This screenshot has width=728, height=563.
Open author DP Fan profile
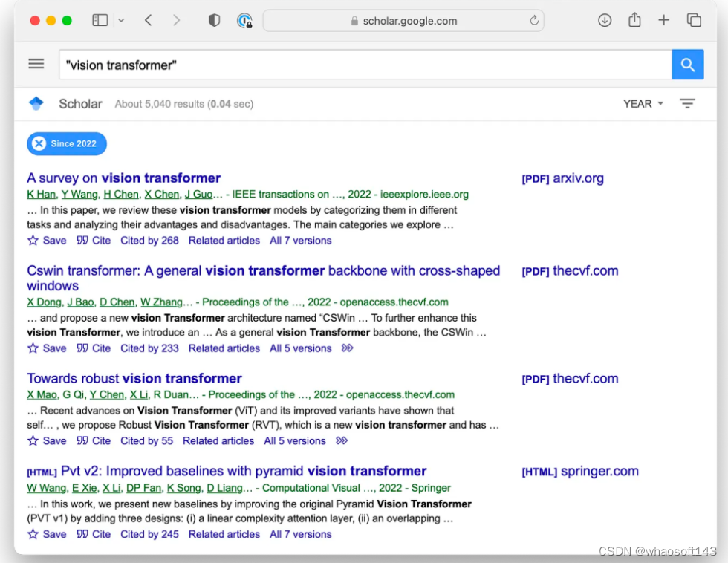click(143, 488)
